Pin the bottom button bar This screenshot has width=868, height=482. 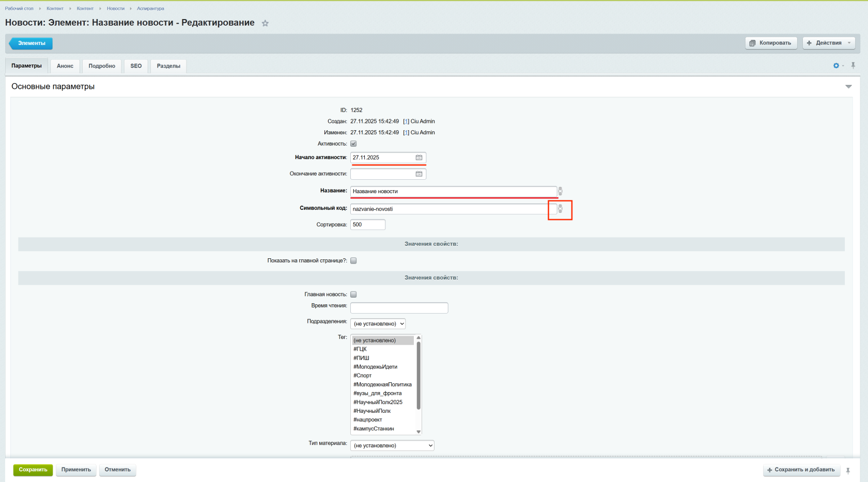tap(848, 470)
